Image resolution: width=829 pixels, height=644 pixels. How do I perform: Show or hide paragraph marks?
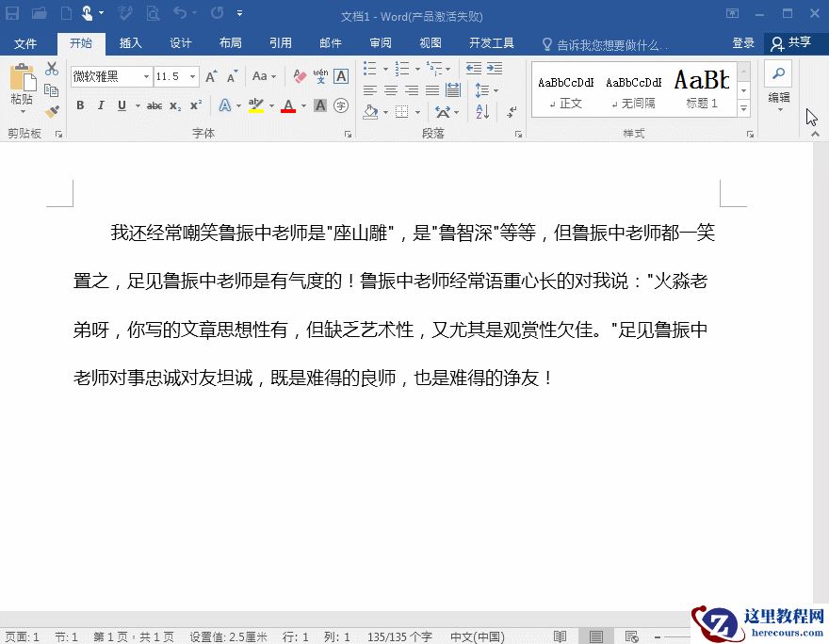512,111
